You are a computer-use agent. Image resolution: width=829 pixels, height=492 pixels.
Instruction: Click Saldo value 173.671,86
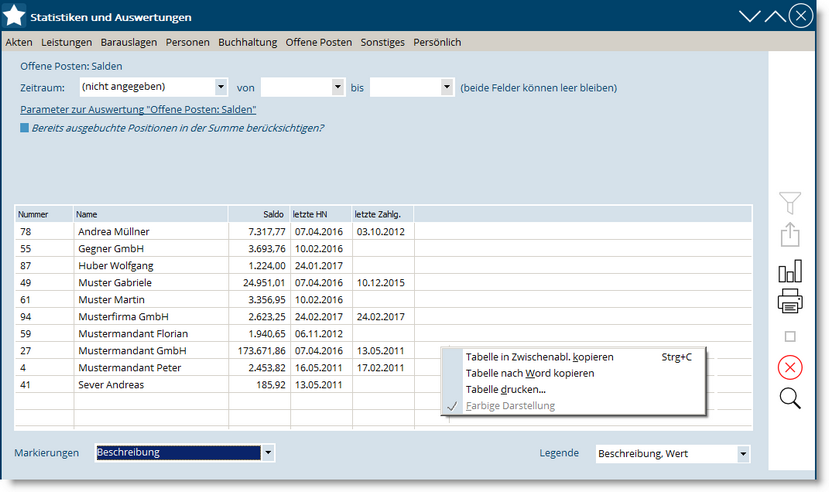[261, 350]
